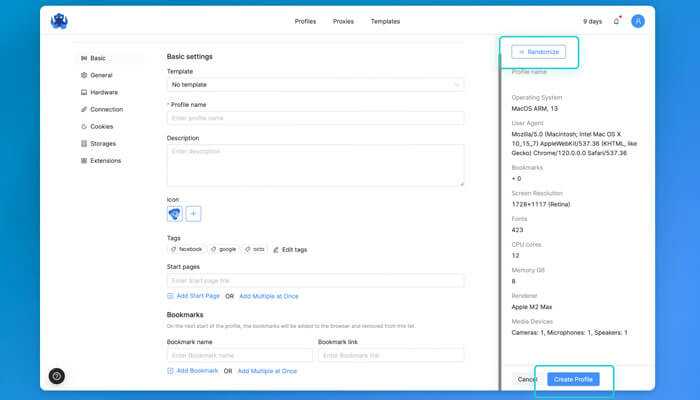
Task: Click the Randomize button
Action: tap(539, 51)
